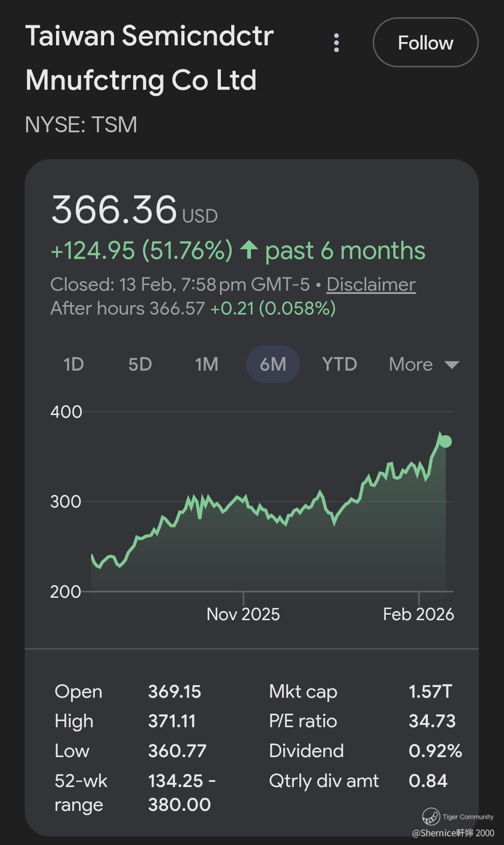Screen dimensions: 504x845
Task: Open the Disclaimer link
Action: tap(371, 284)
